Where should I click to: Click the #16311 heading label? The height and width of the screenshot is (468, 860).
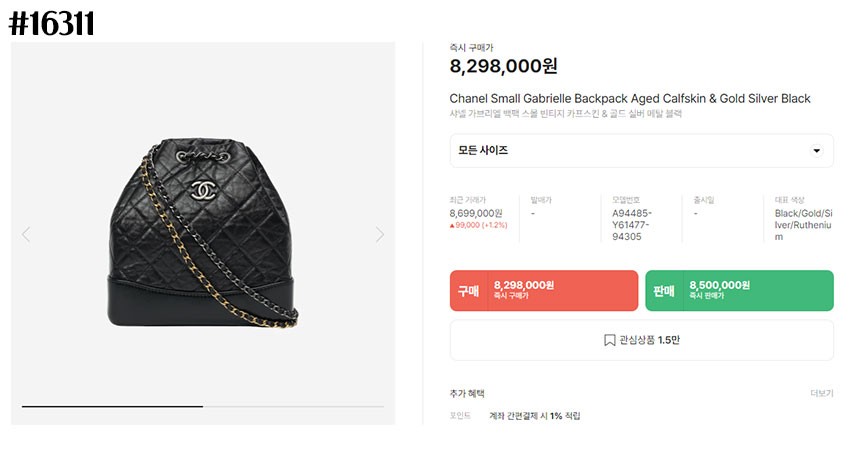click(x=52, y=24)
